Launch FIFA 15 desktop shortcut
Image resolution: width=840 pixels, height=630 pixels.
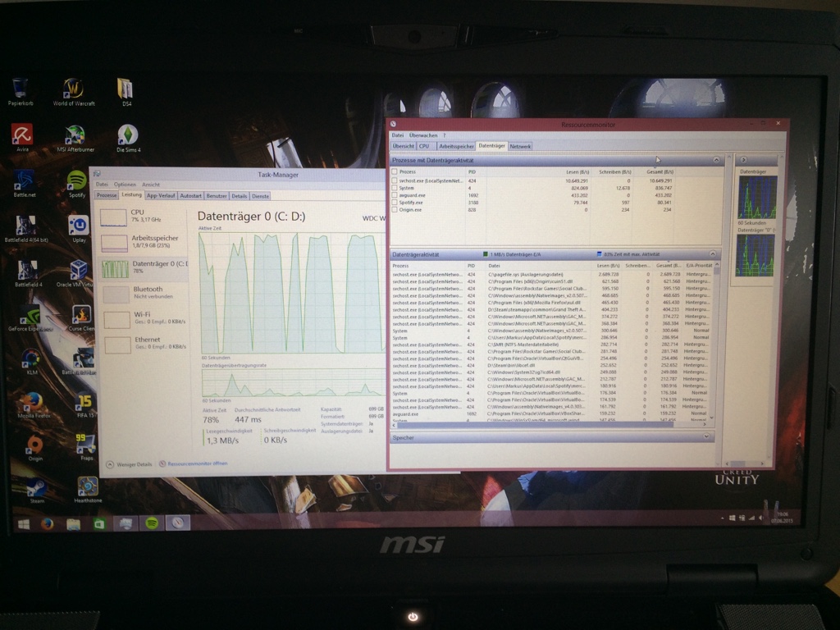click(85, 405)
